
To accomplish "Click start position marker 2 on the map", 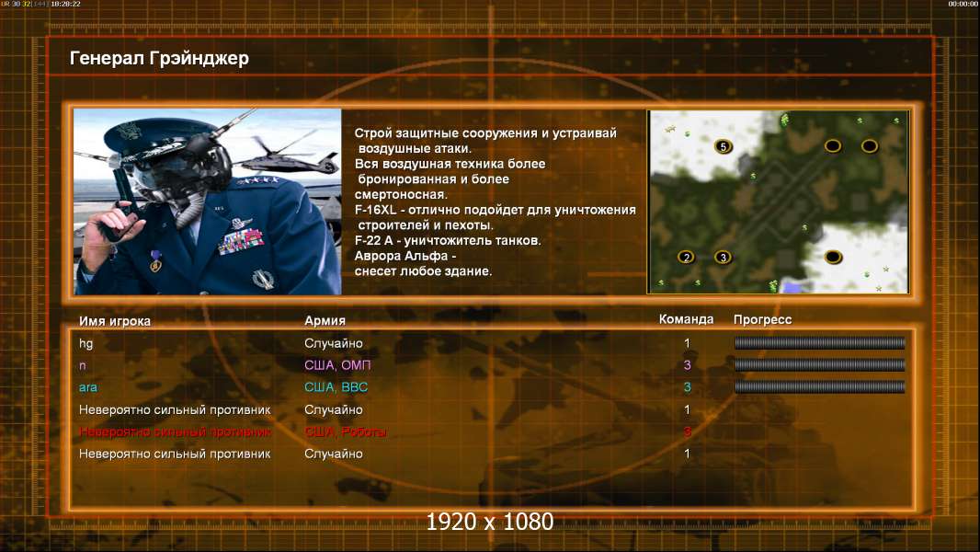I will click(686, 257).
